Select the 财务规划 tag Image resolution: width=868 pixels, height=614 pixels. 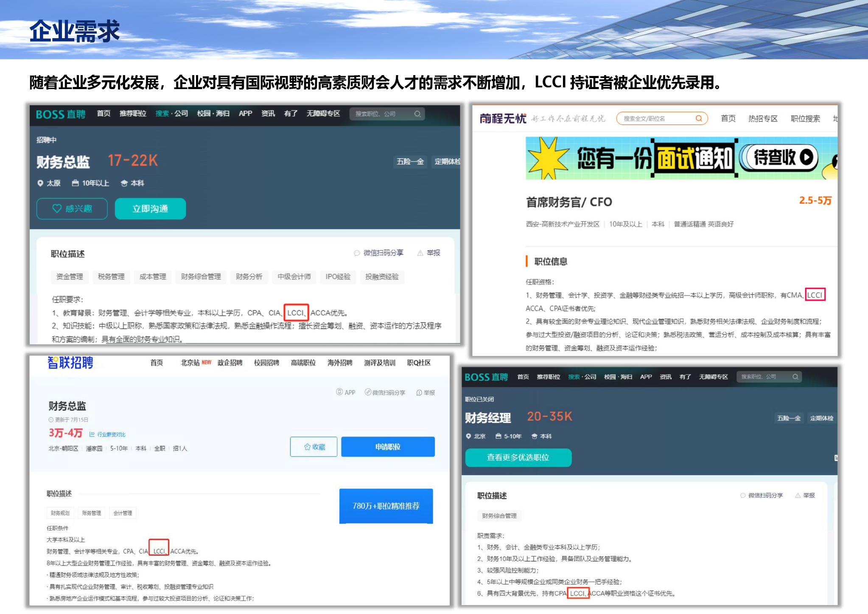pos(60,513)
